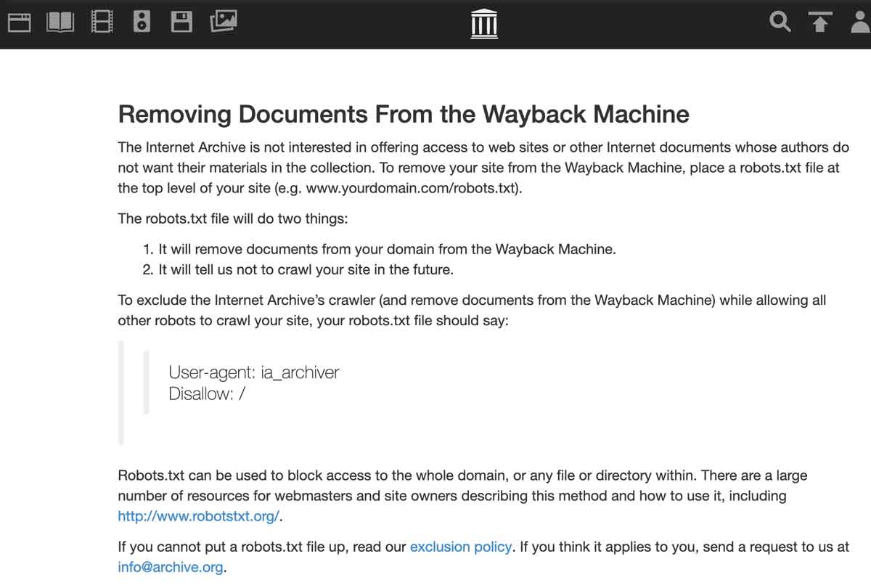The image size is (871, 588).
Task: Click the Internet Archive building logo
Action: click(x=484, y=24)
